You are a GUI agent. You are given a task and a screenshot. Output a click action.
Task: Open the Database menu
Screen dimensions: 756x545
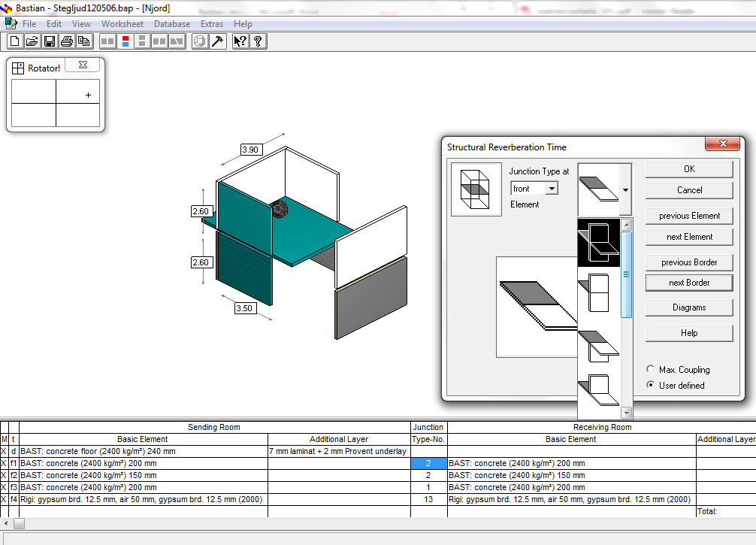click(172, 23)
